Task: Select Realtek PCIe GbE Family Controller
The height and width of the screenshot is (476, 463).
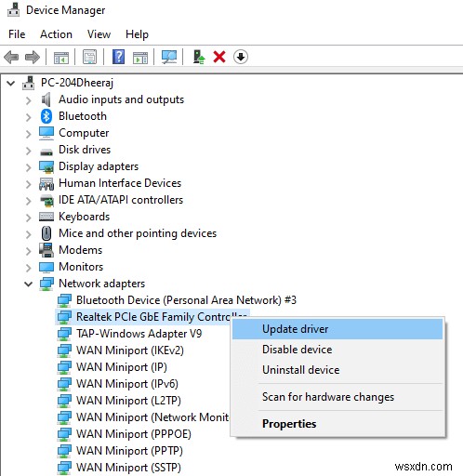Action: tap(162, 317)
